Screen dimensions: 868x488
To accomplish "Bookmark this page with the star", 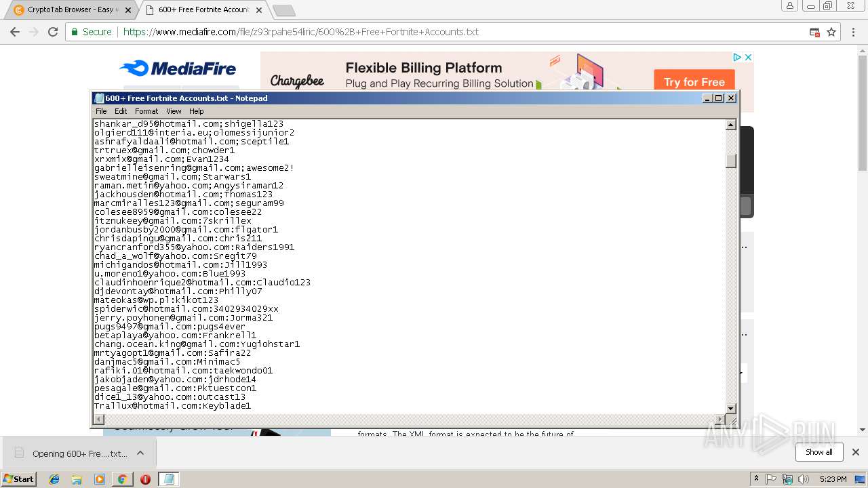I will [831, 32].
